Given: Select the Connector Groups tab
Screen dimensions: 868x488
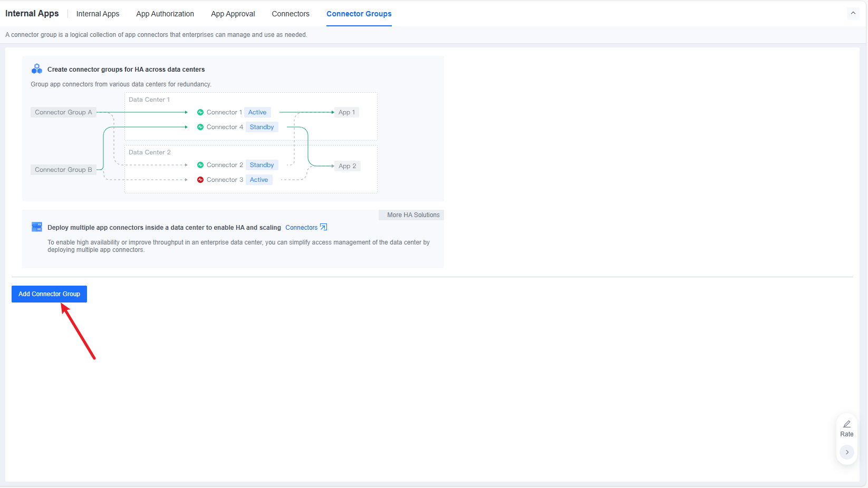Looking at the screenshot, I should pos(359,14).
